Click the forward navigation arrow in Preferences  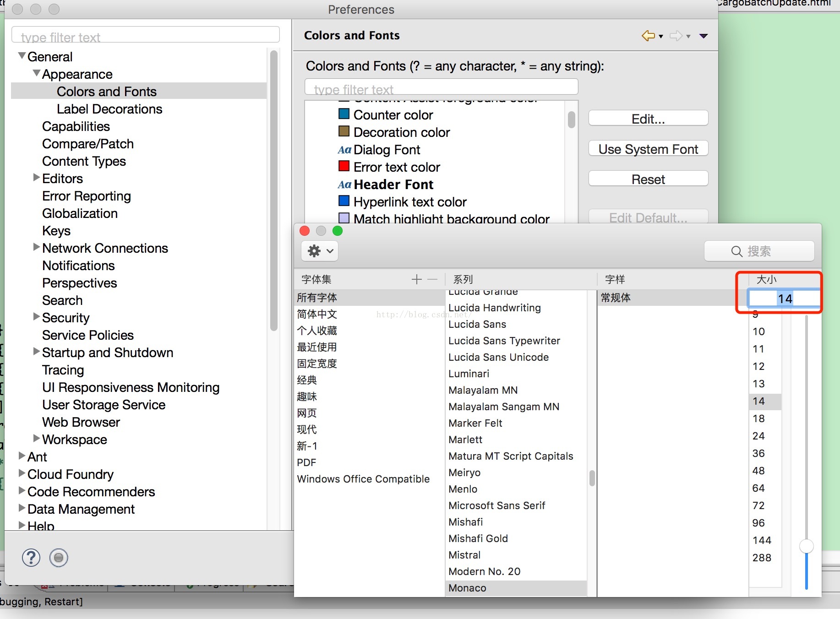(676, 36)
